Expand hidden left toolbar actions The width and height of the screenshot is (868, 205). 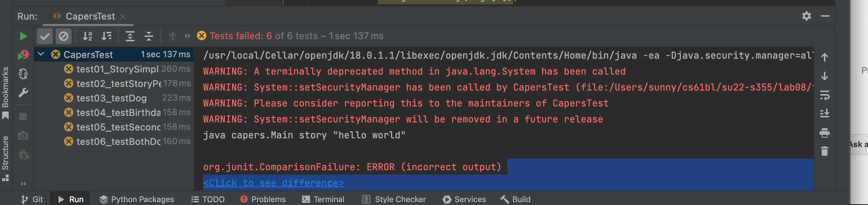tap(23, 184)
